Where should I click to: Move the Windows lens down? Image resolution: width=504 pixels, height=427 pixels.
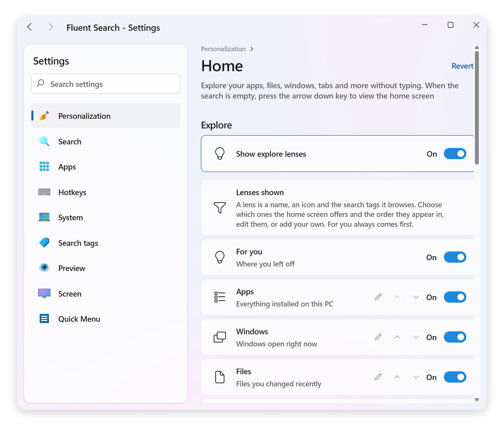pos(416,337)
